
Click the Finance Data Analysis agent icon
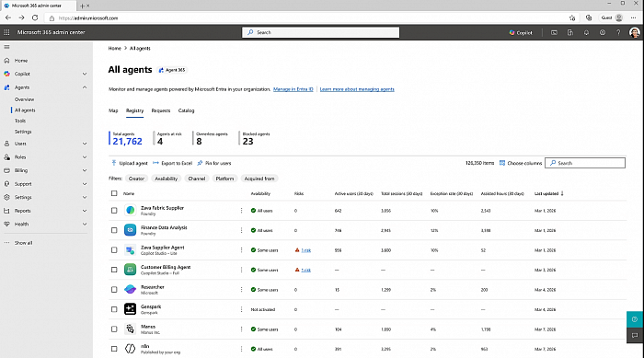pyautogui.click(x=131, y=230)
